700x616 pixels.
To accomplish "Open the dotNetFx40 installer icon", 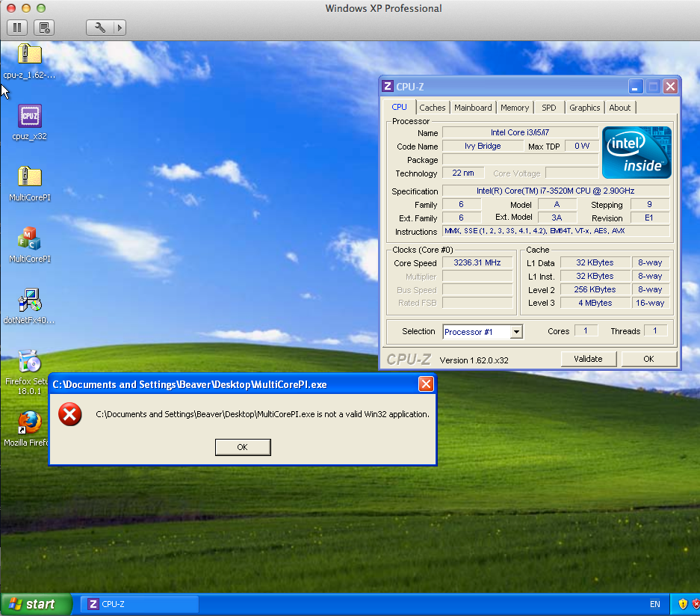I will [x=30, y=301].
